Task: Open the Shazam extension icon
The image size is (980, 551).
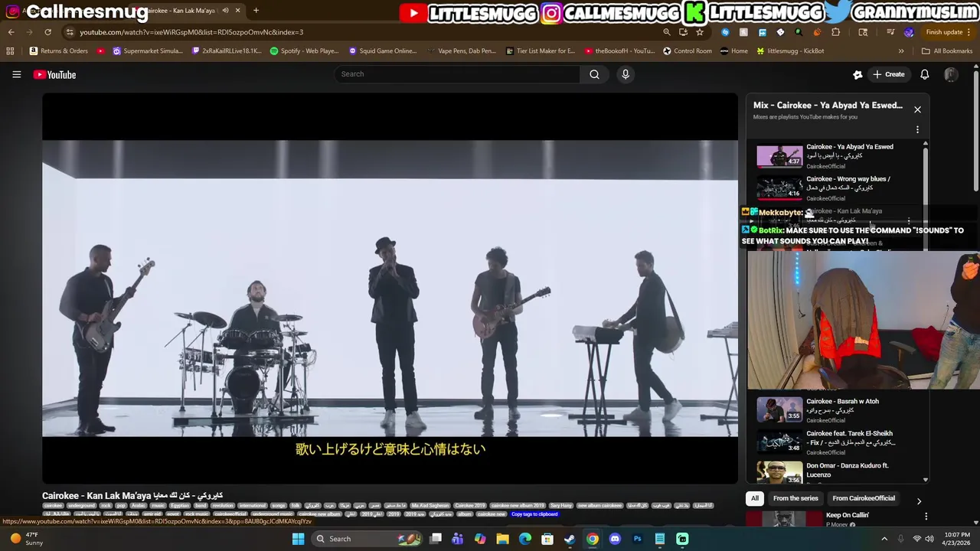Action: click(725, 32)
